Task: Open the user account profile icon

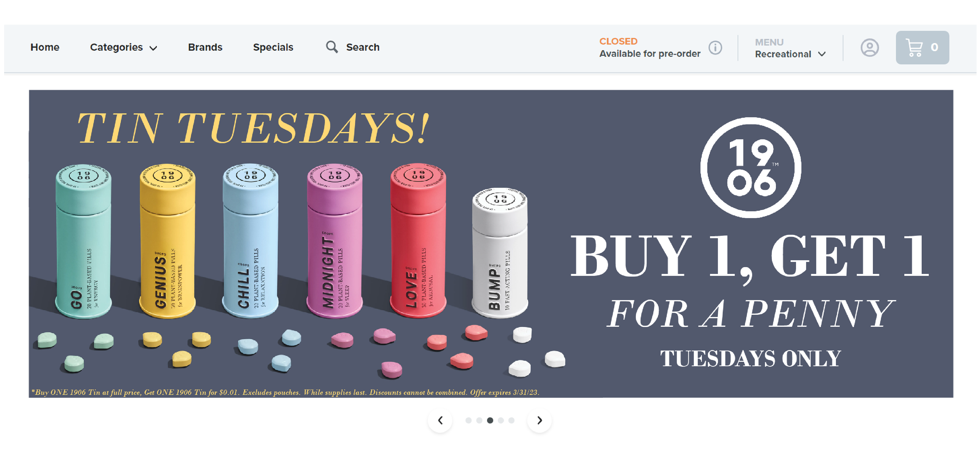Action: pos(870,47)
